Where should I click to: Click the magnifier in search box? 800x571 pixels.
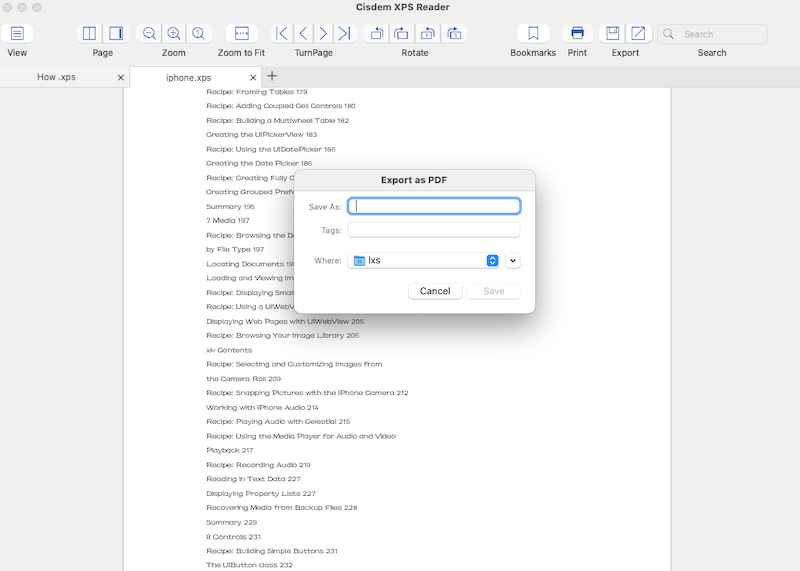(668, 34)
